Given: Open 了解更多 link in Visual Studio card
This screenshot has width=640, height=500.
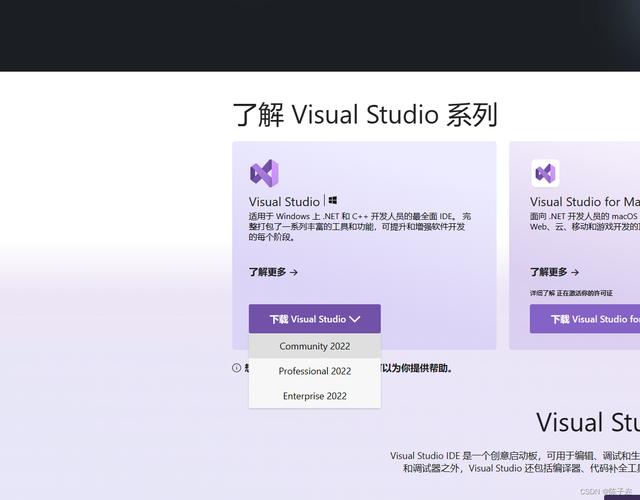Looking at the screenshot, I should click(273, 272).
